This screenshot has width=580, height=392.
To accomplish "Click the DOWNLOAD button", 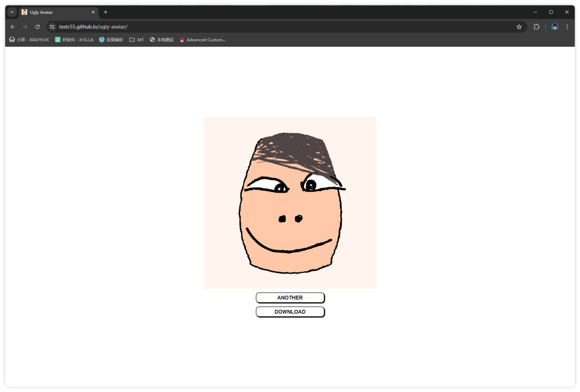I will tap(290, 312).
